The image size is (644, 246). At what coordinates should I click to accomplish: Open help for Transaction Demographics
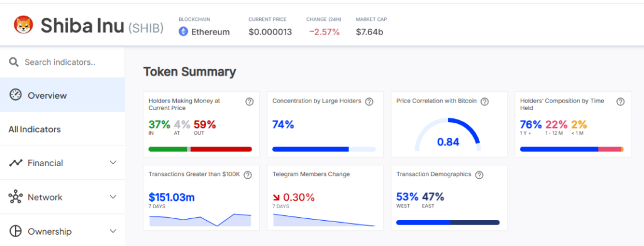click(479, 175)
